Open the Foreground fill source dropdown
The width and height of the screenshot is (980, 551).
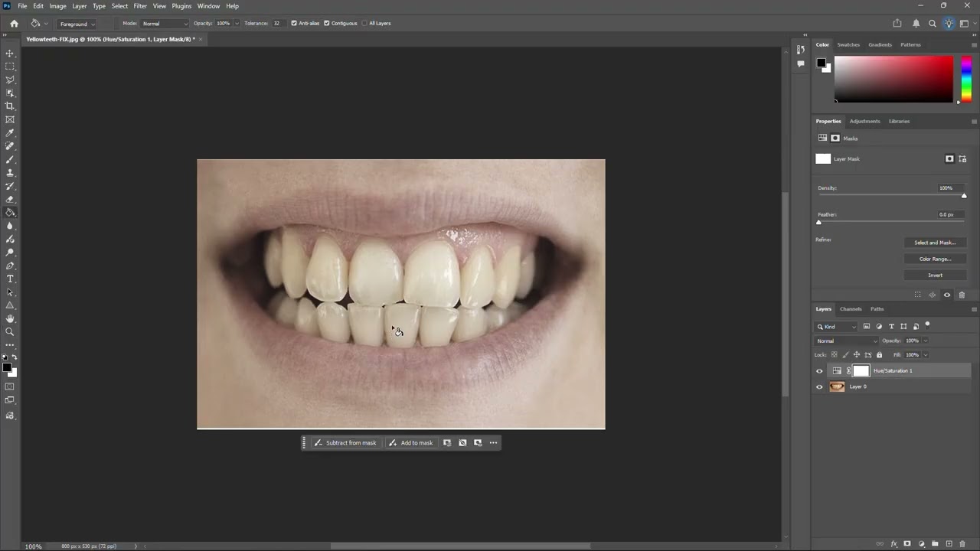77,24
